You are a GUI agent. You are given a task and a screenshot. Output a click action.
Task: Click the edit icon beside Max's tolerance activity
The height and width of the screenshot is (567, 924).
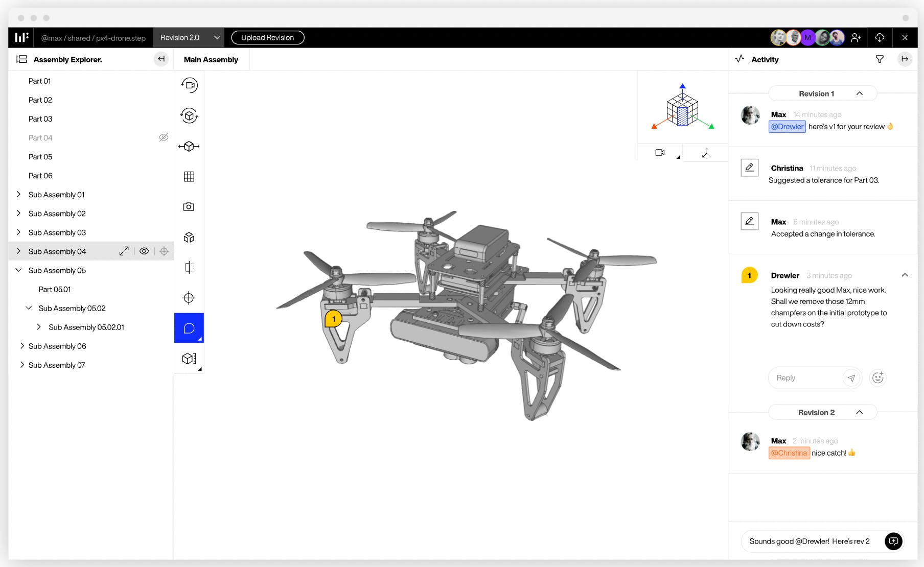pos(750,221)
